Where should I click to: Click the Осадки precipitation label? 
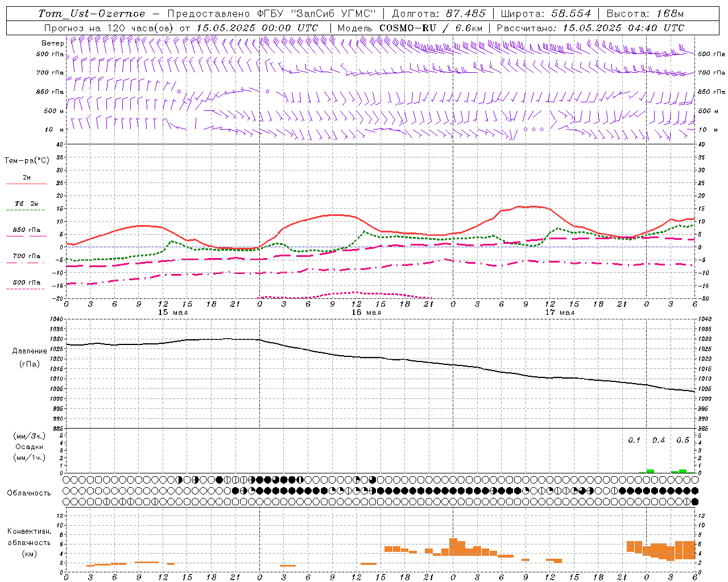(30, 447)
